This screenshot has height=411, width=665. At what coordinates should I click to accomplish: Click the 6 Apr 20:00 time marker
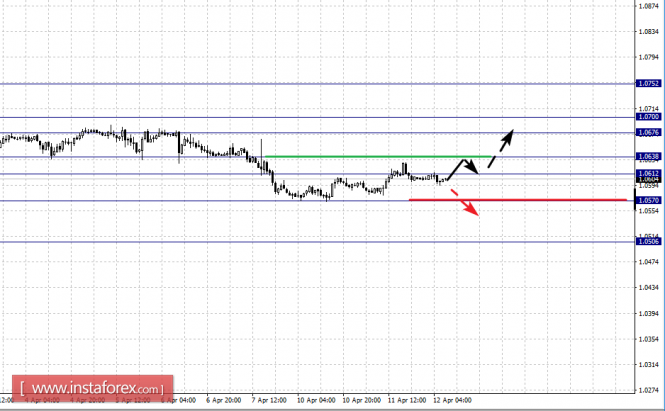224,400
